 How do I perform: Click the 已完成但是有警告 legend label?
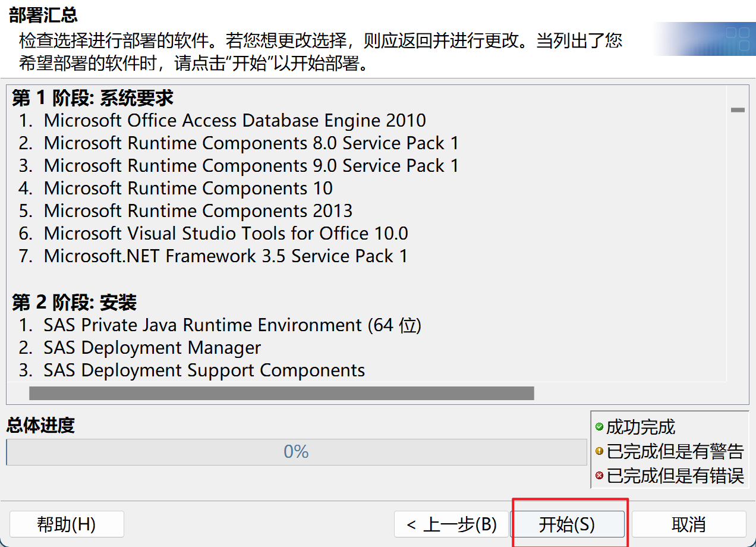[x=675, y=451]
